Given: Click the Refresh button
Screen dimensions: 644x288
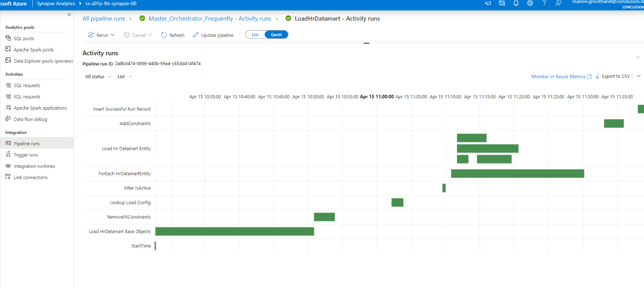Looking at the screenshot, I should pyautogui.click(x=172, y=35).
